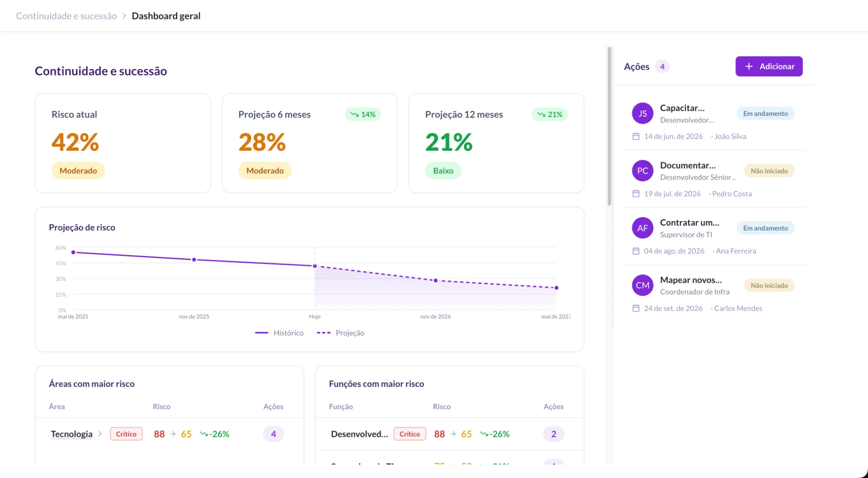Click the breadcrumb chevron separator

[x=124, y=16]
